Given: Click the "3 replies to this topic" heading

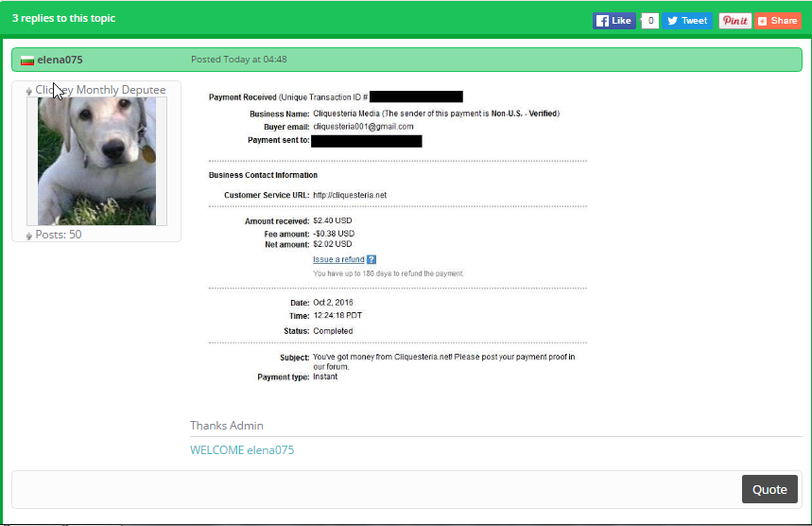Looking at the screenshot, I should click(63, 18).
